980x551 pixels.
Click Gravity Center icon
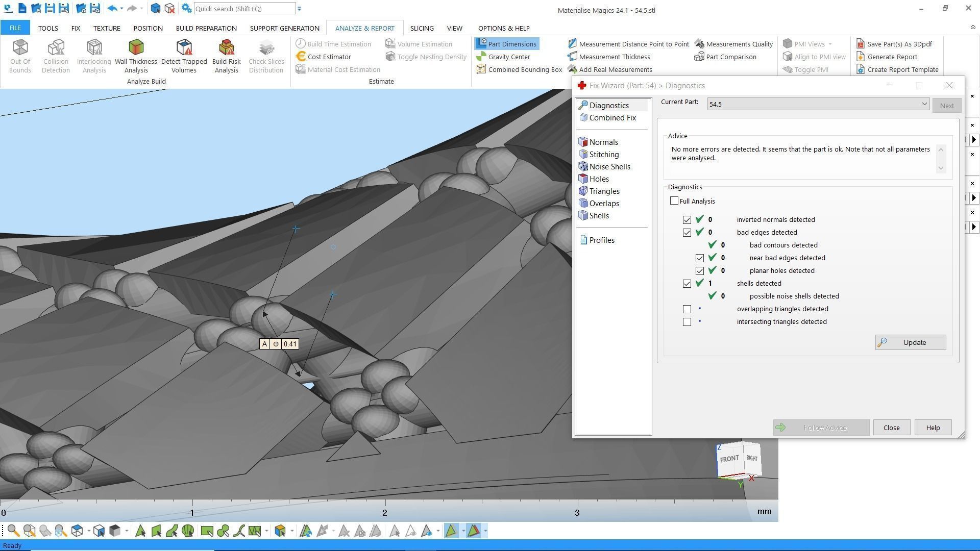click(481, 57)
